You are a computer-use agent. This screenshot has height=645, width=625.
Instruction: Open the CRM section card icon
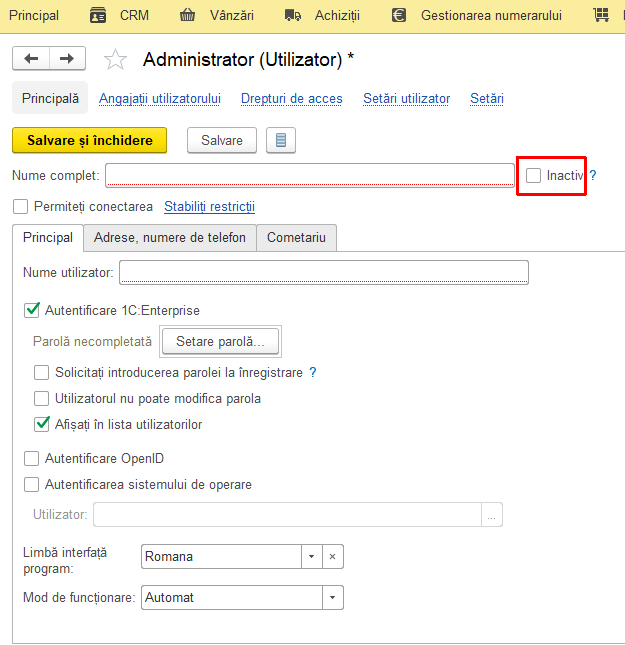98,16
